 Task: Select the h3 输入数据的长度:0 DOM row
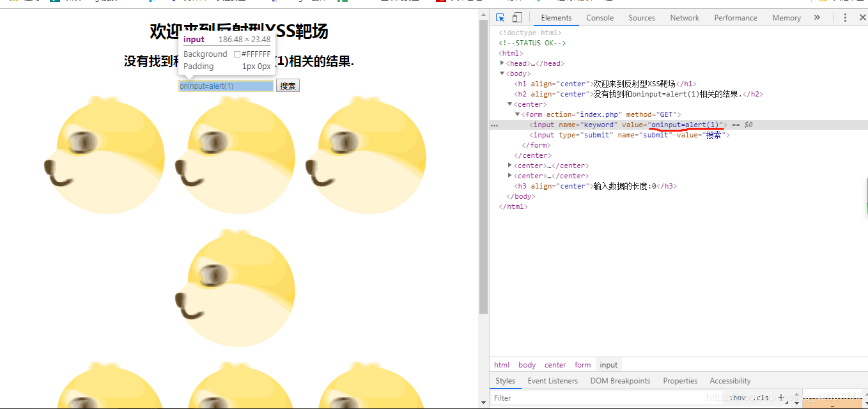click(x=678, y=186)
